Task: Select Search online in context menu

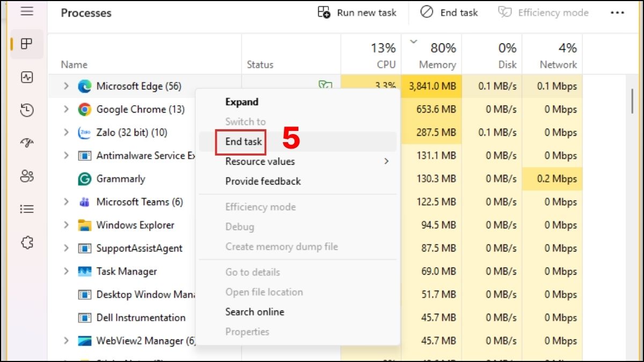Action: click(x=255, y=312)
